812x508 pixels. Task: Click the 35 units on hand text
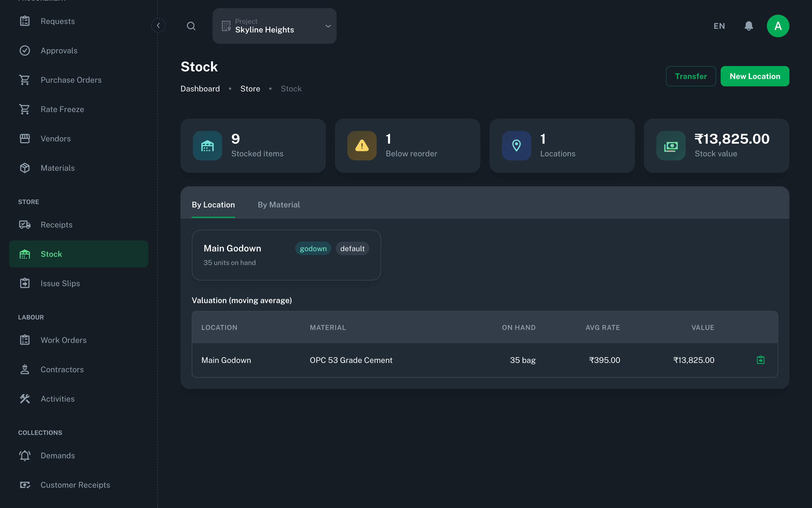[x=230, y=263]
